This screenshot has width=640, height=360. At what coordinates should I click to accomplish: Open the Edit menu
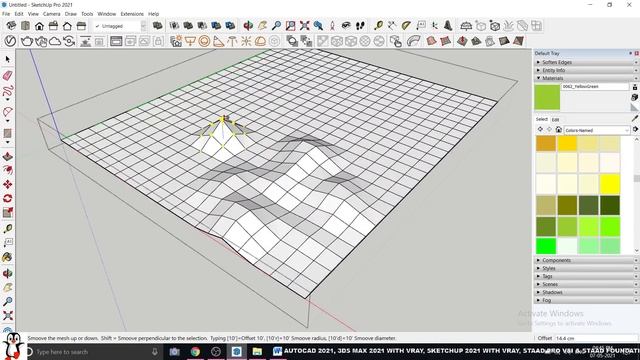pyautogui.click(x=19, y=14)
